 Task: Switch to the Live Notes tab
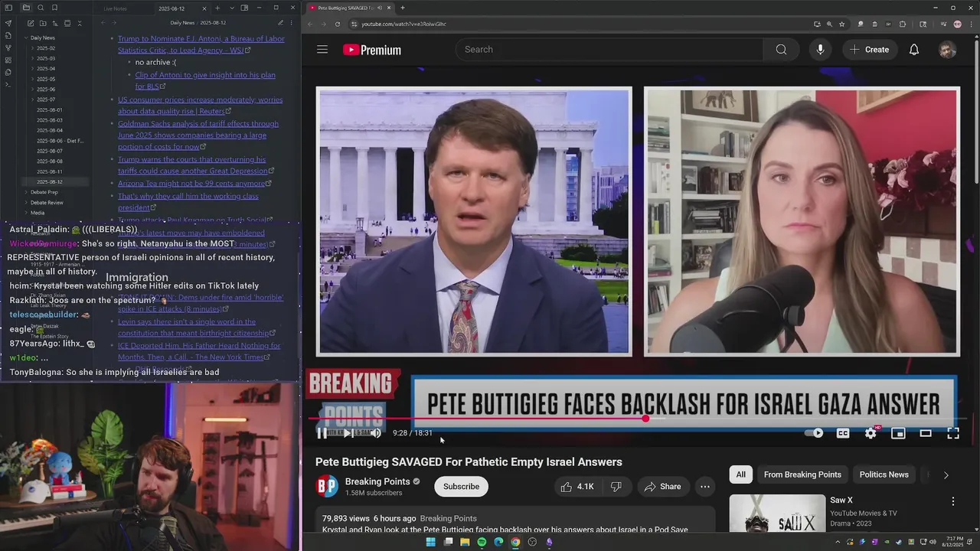coord(116,8)
